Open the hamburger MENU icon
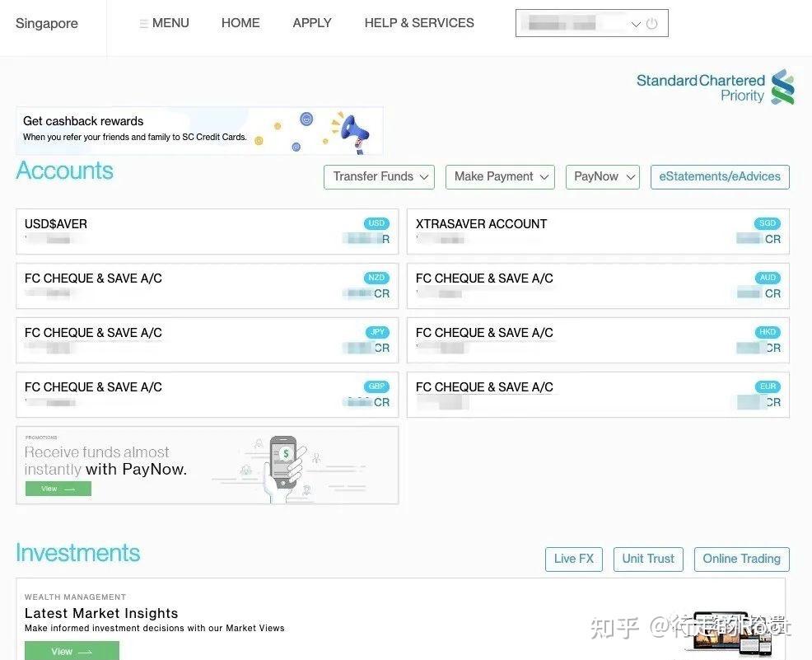 pyautogui.click(x=143, y=23)
